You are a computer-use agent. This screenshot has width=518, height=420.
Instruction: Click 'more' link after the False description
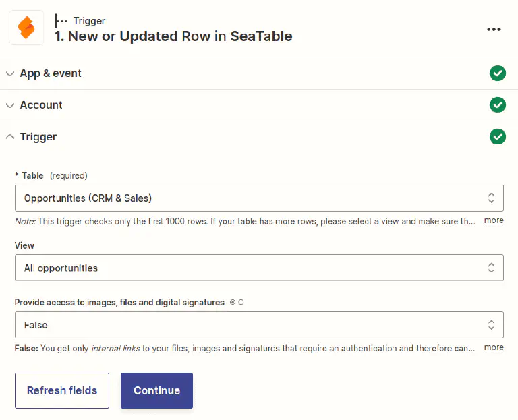[494, 347]
